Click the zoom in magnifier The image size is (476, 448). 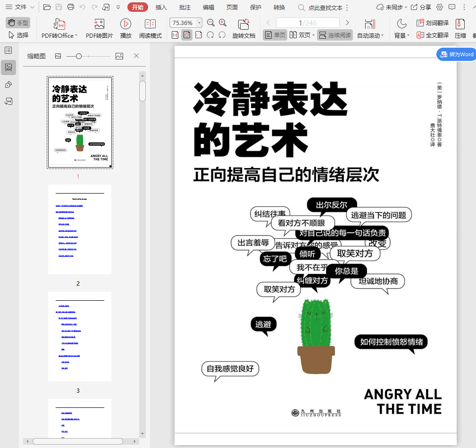(x=223, y=23)
